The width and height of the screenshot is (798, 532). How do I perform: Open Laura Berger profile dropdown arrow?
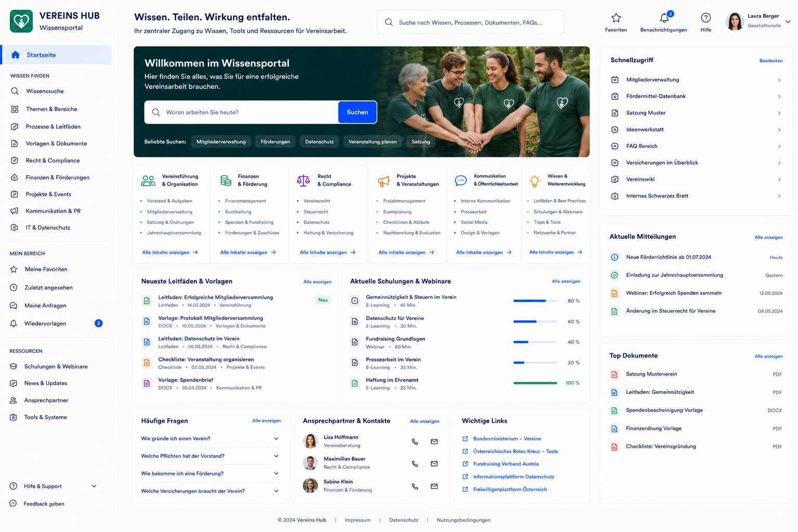(x=788, y=22)
